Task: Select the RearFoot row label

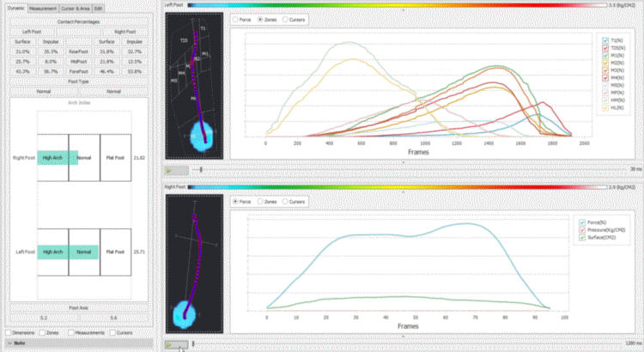Action: [78, 52]
